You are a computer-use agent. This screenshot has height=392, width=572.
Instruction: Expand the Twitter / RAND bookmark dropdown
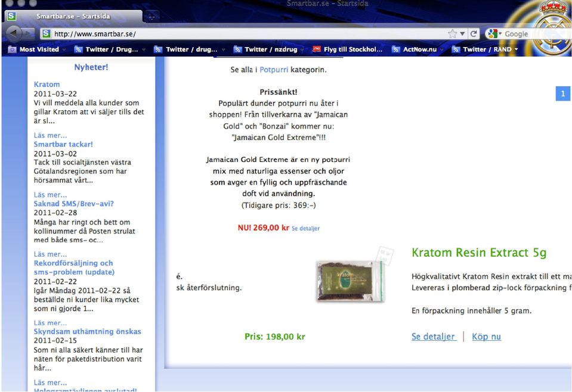(516, 49)
